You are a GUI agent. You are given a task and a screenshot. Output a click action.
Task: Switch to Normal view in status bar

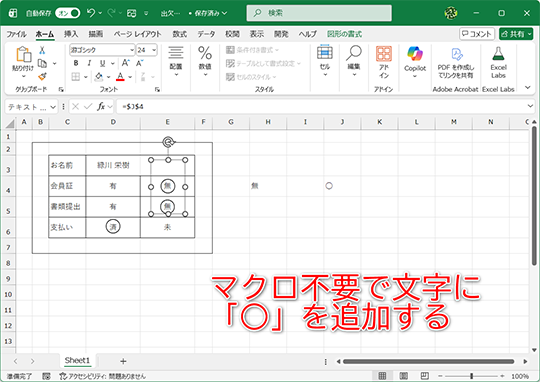[382, 375]
